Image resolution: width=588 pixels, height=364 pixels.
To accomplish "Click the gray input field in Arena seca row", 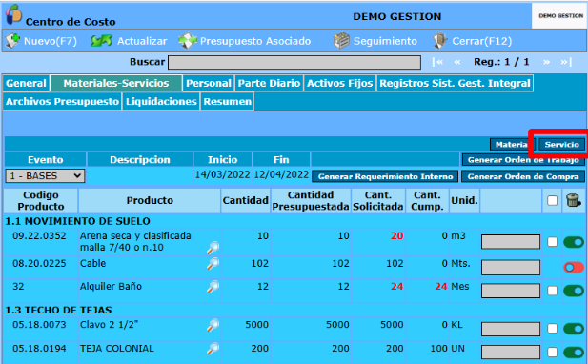I will 511,242.
